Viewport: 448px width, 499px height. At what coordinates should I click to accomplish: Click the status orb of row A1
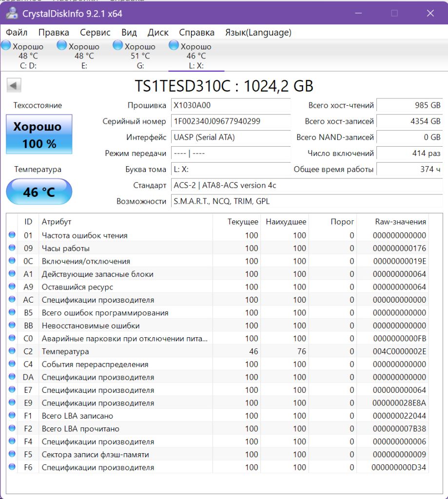(x=12, y=273)
